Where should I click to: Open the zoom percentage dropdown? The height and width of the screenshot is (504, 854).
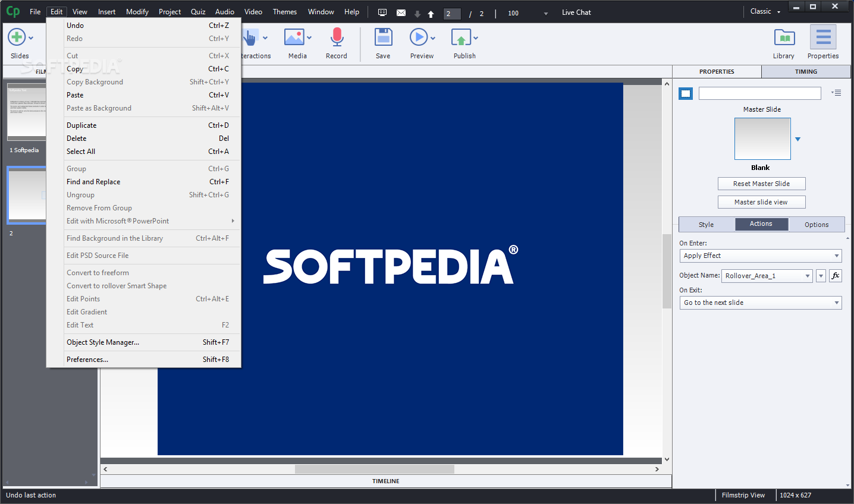click(545, 14)
